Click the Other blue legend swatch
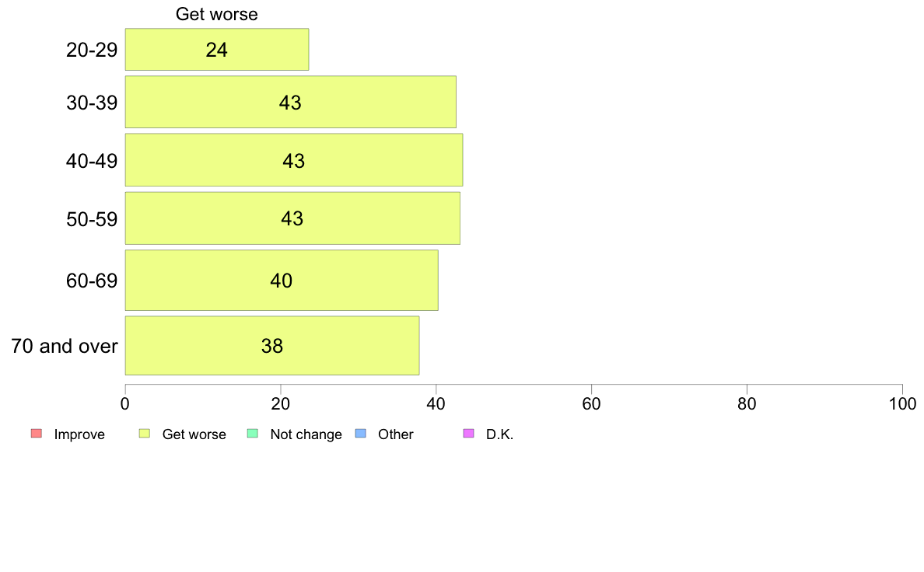Screen dimensions: 924x572 (x=361, y=434)
